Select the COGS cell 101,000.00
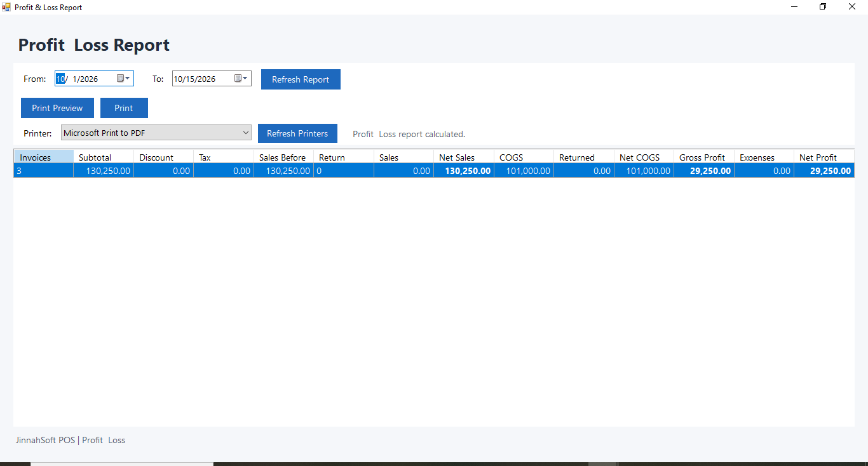 coord(524,170)
